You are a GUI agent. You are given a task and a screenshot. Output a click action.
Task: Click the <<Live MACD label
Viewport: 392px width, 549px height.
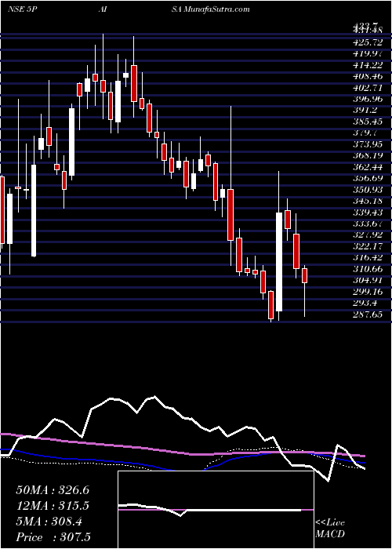pyautogui.click(x=330, y=529)
